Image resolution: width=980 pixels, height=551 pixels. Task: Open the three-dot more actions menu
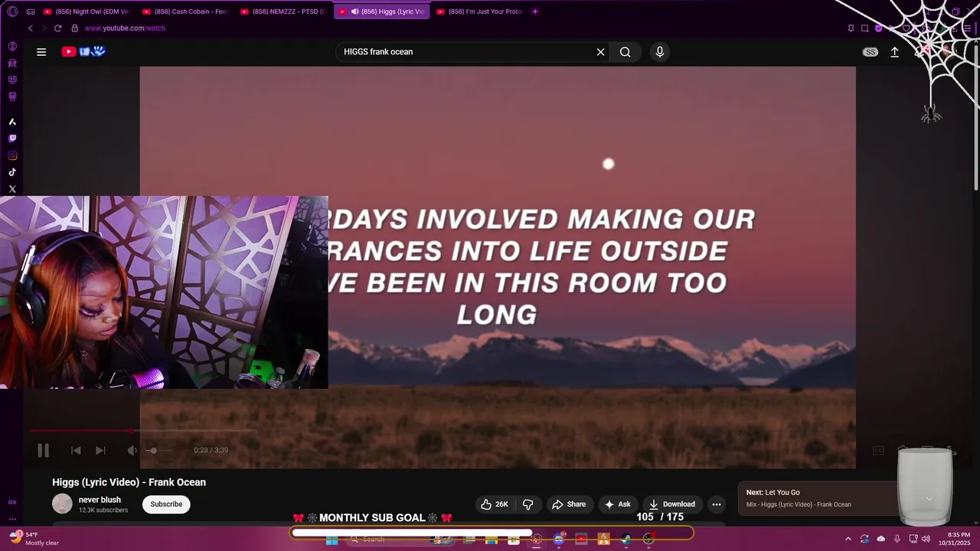pyautogui.click(x=717, y=504)
